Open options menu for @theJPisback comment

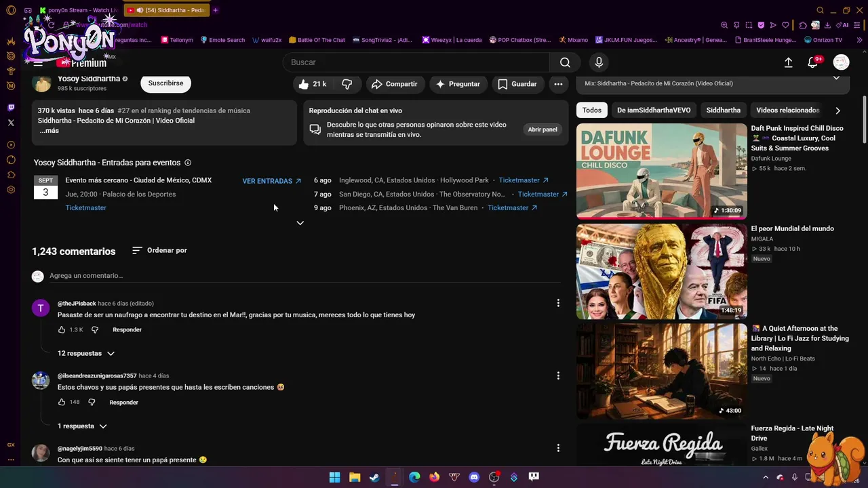click(558, 303)
